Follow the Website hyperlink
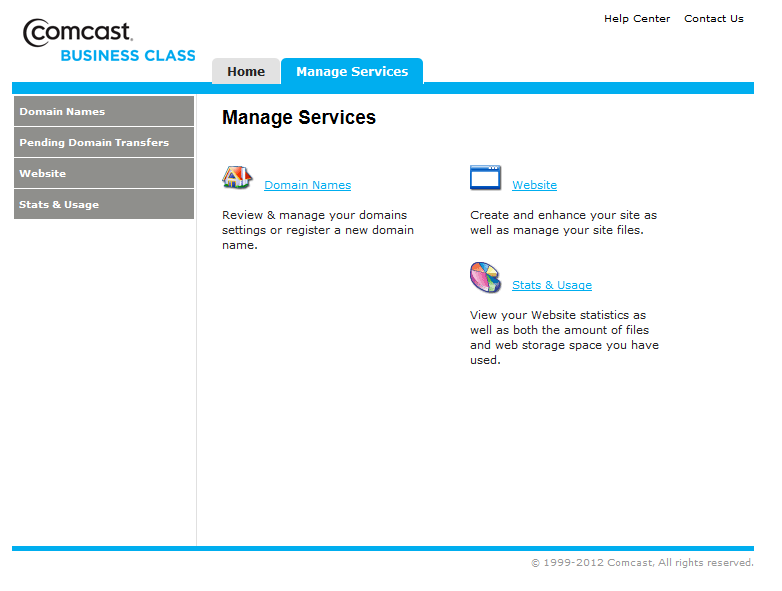Screen dimensions: 782x591 [534, 185]
